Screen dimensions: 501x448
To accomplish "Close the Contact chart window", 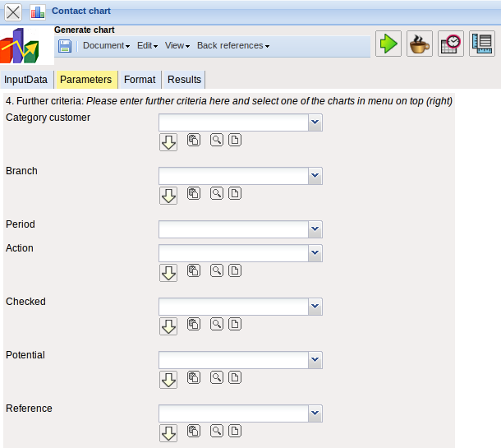I will 14,12.
